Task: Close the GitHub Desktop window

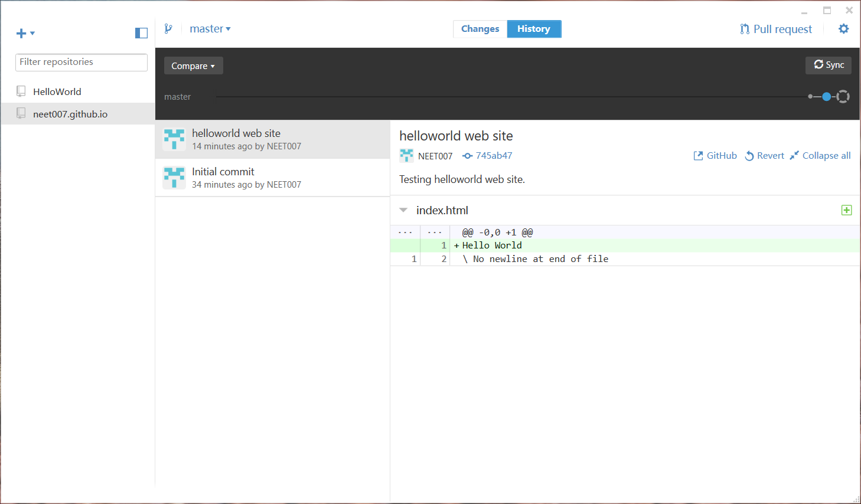Action: [x=849, y=10]
